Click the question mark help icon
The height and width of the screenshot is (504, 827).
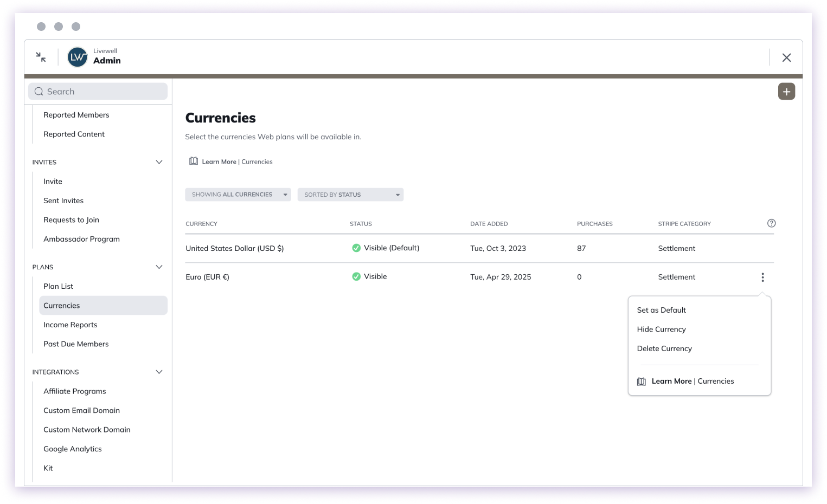(771, 223)
